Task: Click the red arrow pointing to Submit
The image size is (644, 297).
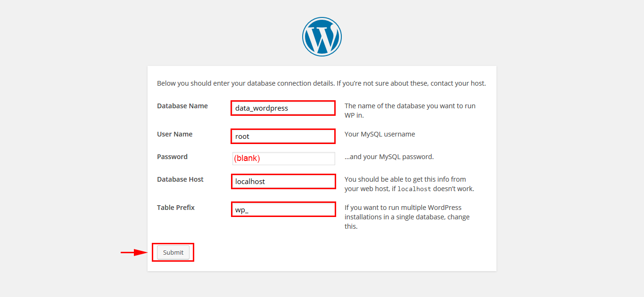Action: click(x=134, y=253)
